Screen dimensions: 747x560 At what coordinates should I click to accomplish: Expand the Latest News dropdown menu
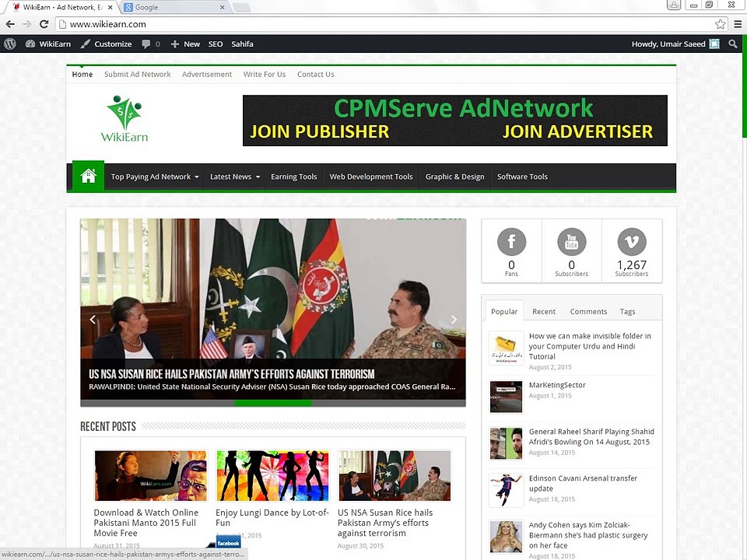point(235,177)
